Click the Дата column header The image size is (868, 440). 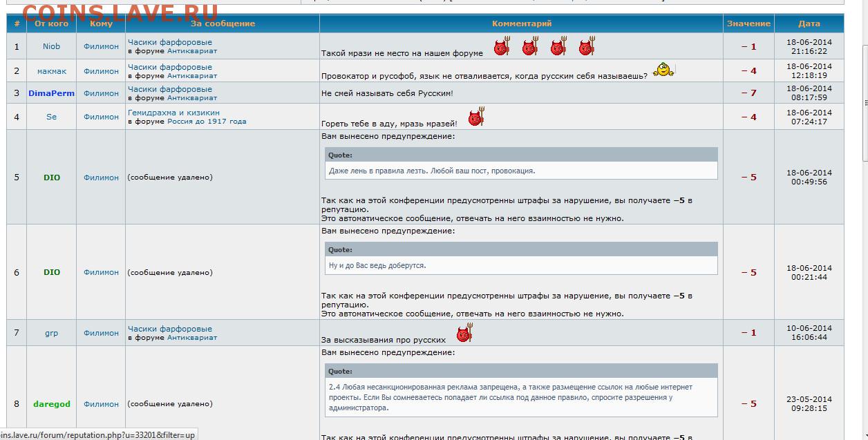click(x=809, y=23)
